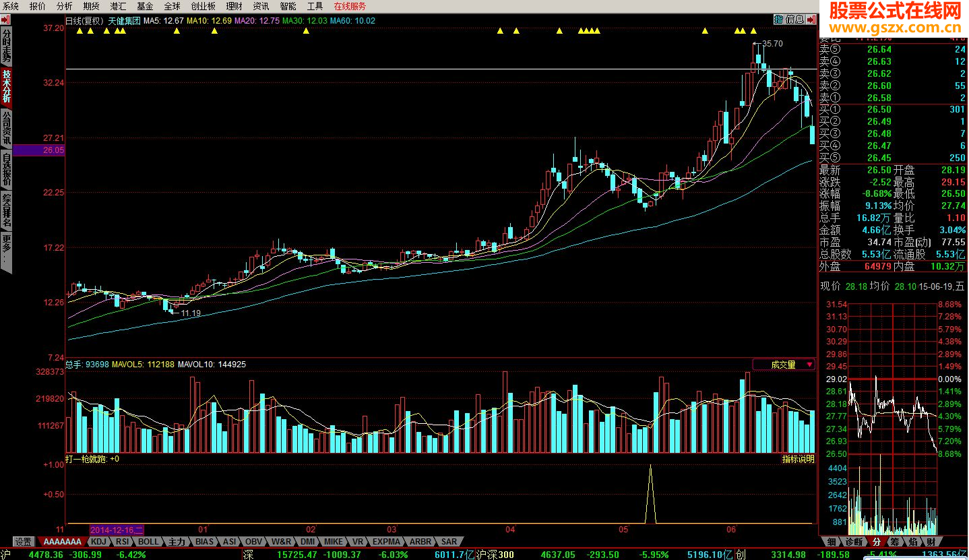Click the yellow signal spike in indicator pane

point(650,494)
